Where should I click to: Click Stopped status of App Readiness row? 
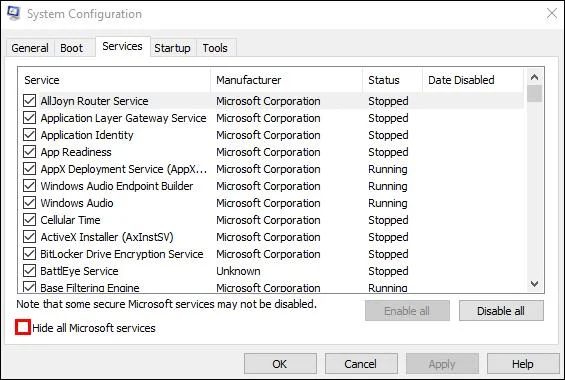(388, 152)
